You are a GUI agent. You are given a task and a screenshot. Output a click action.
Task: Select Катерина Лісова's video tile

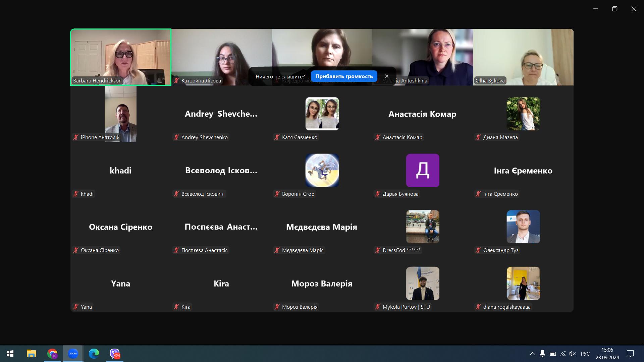click(x=221, y=57)
